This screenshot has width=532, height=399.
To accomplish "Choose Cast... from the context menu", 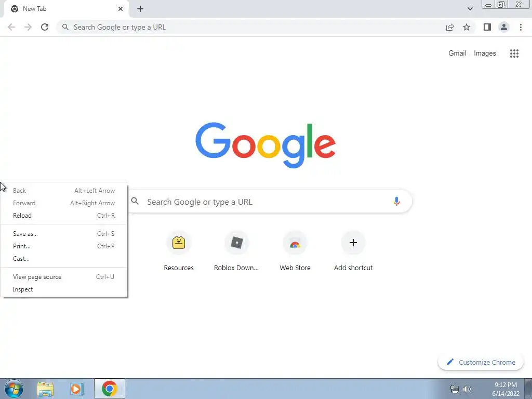I will coord(64,259).
